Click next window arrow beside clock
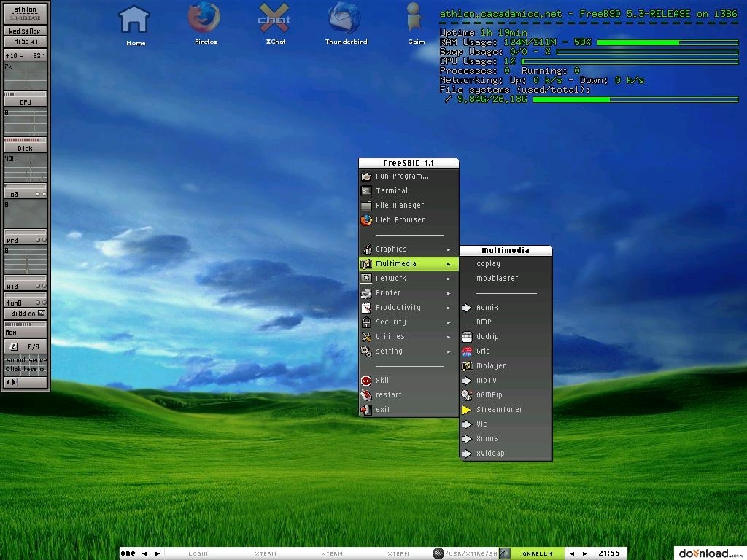 (x=585, y=554)
